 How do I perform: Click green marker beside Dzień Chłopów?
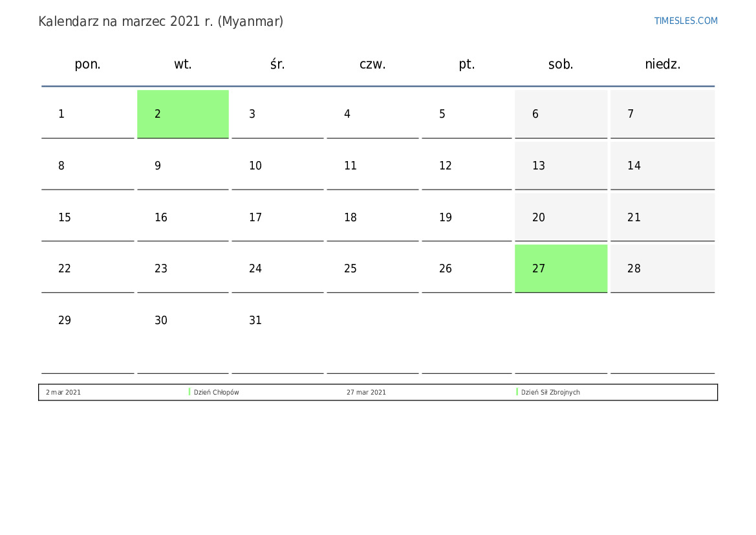189,392
